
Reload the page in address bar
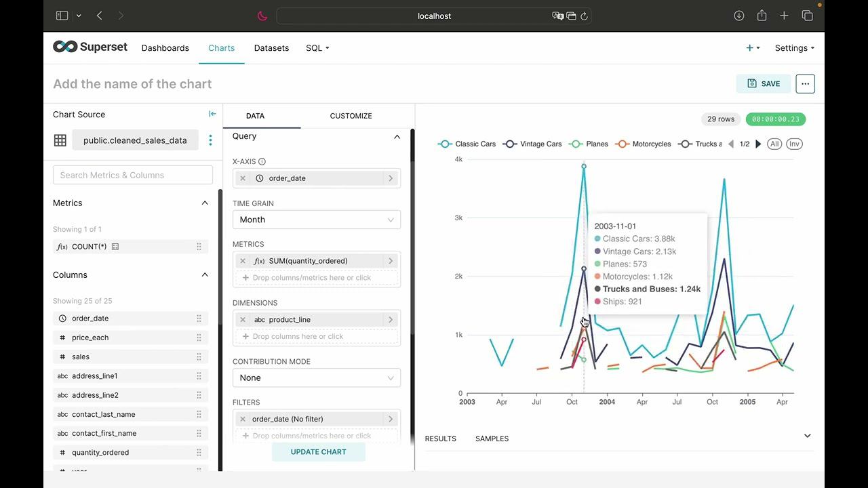pyautogui.click(x=584, y=16)
